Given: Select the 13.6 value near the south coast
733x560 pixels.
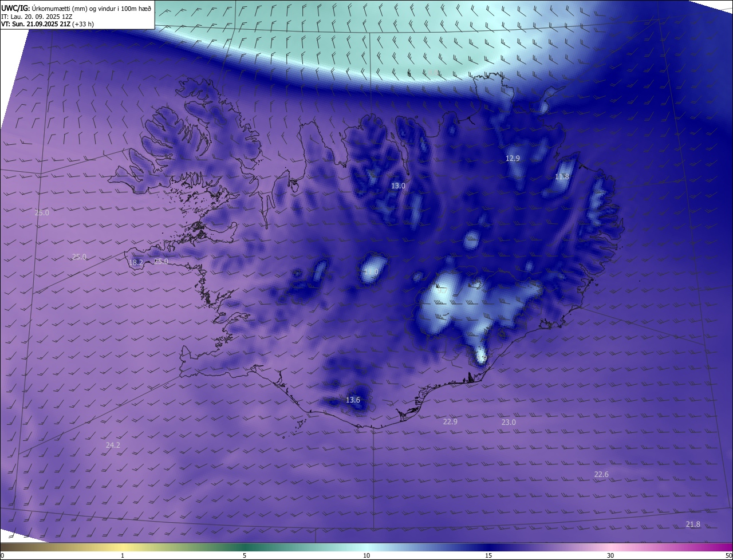Looking at the screenshot, I should pyautogui.click(x=353, y=400).
